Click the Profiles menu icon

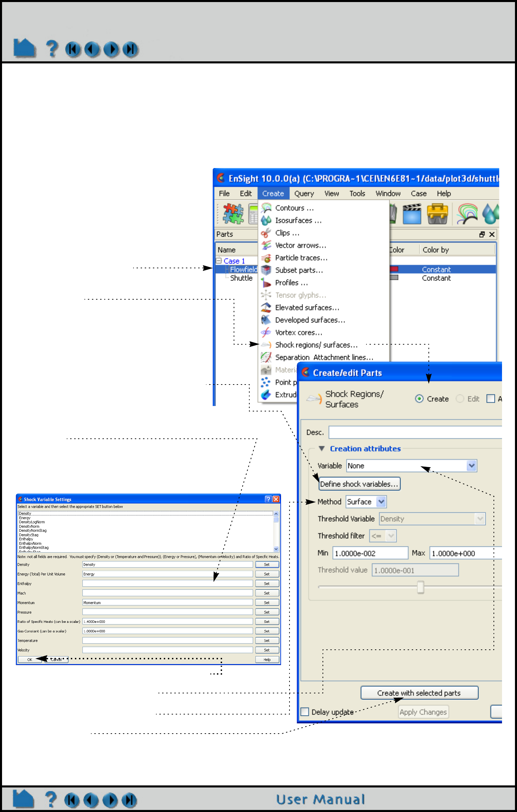coord(266,283)
